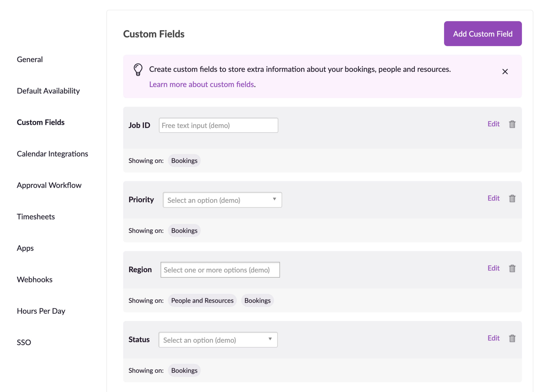This screenshot has height=392, width=542.
Task: Open SSO settings
Action: click(x=24, y=342)
